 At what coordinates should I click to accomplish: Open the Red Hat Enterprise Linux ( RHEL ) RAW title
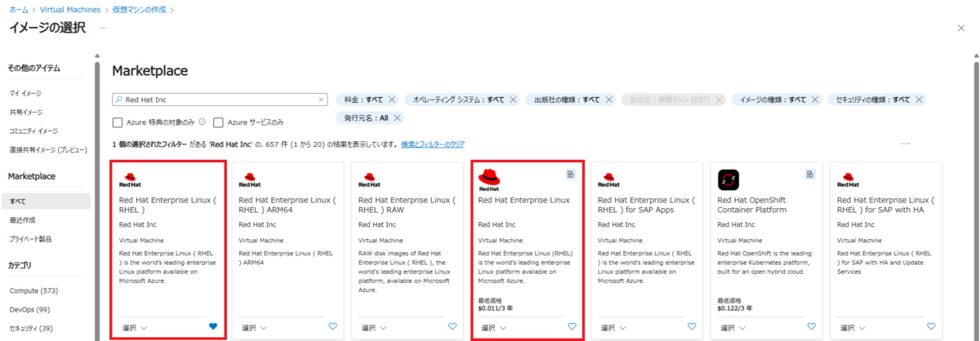point(408,205)
